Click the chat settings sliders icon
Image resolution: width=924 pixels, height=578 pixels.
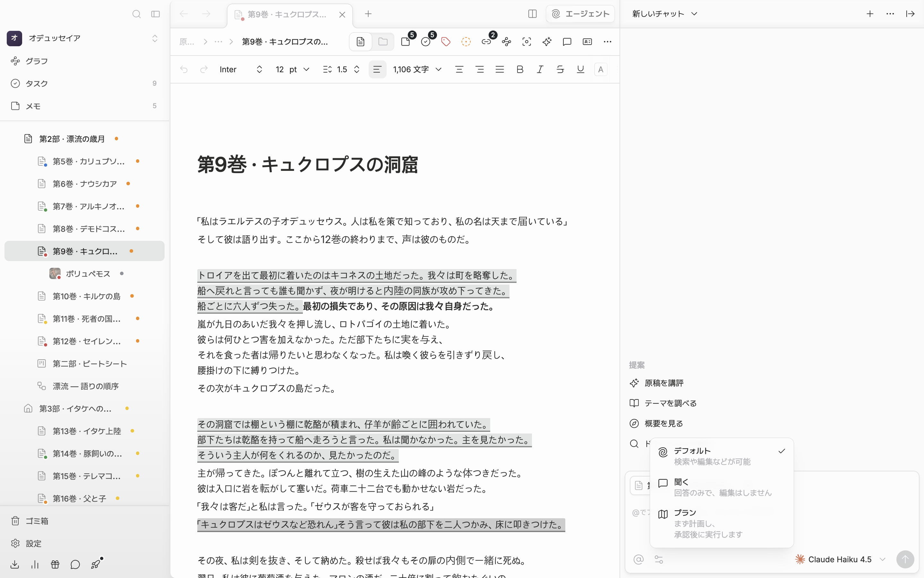[x=659, y=560]
